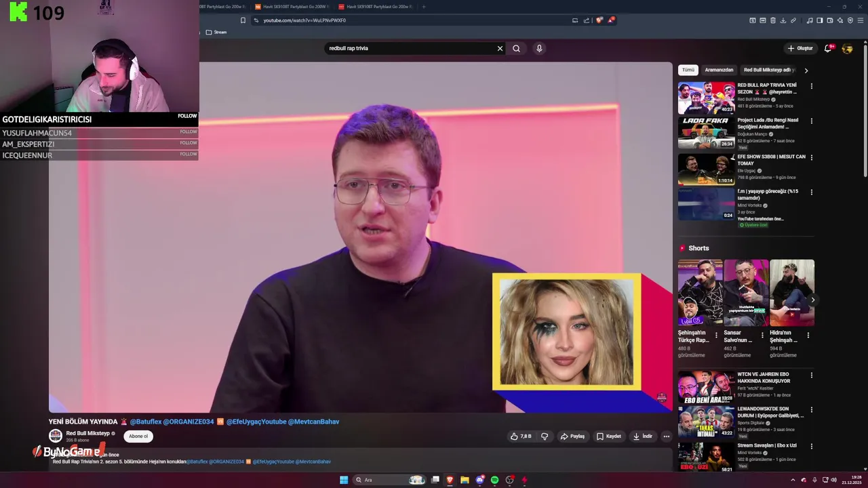
Task: Open more actions menu beside İndir
Action: [x=667, y=436]
